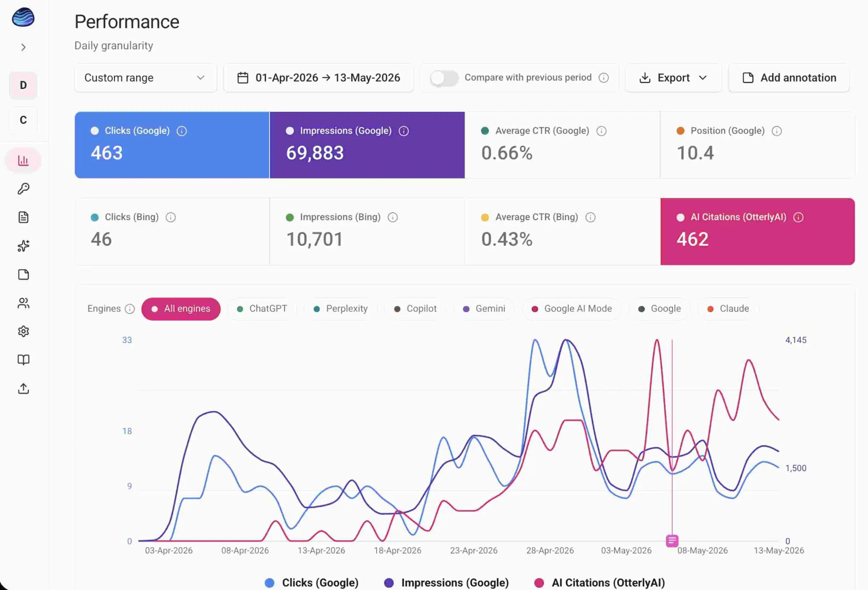The image size is (868, 590).
Task: Filter by ChatGPT engine
Action: (x=262, y=309)
